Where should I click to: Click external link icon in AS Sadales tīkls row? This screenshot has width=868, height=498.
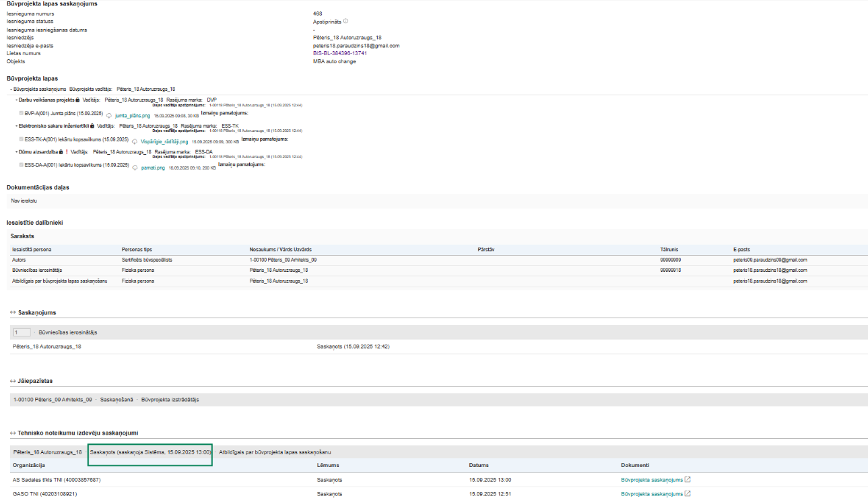pyautogui.click(x=688, y=480)
